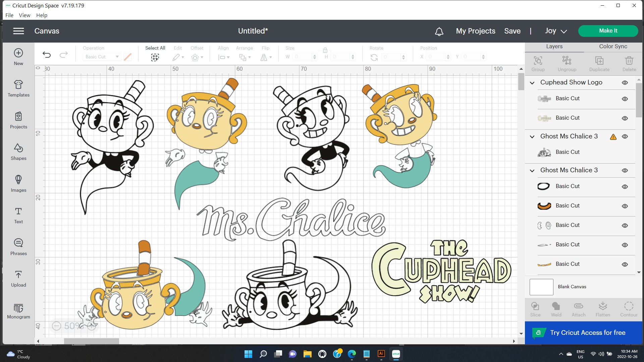Viewport: 644px width, 362px height.
Task: Click the Make It button
Action: [608, 31]
